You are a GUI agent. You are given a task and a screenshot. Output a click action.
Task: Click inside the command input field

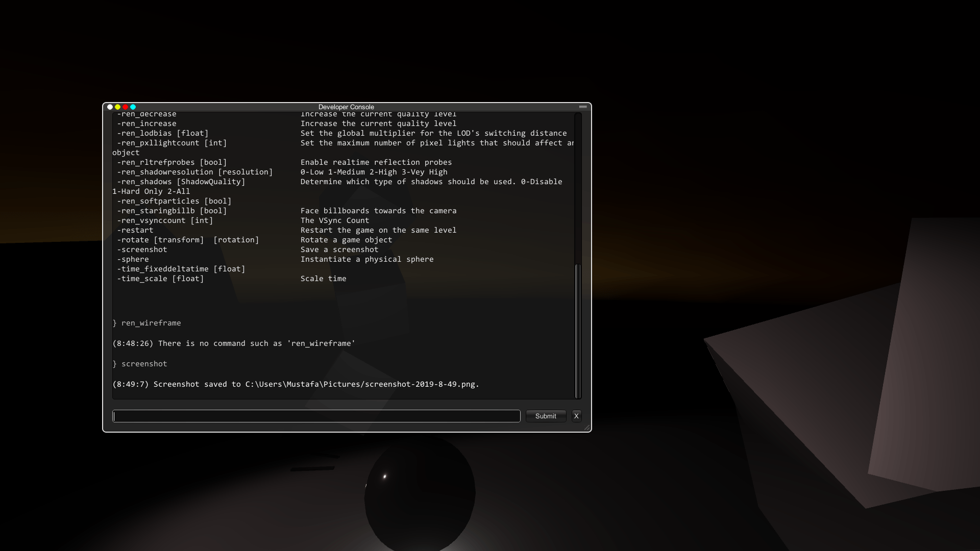tap(316, 416)
